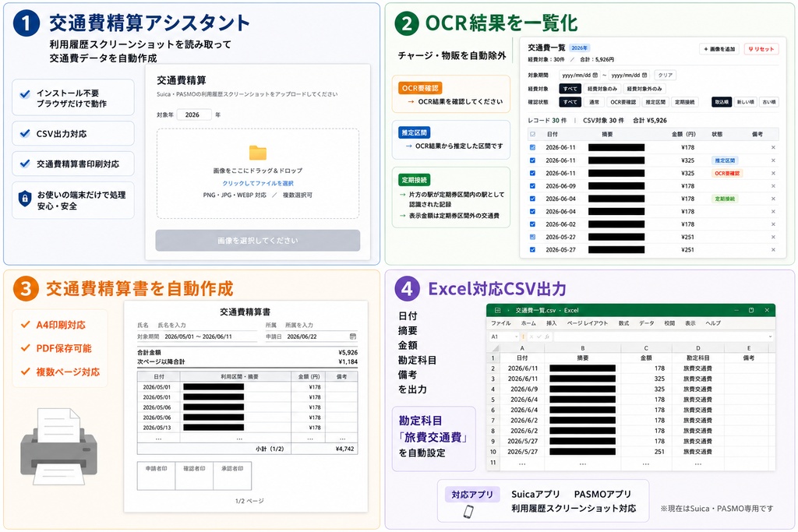Select the 定期接続 status filter button

(684, 102)
